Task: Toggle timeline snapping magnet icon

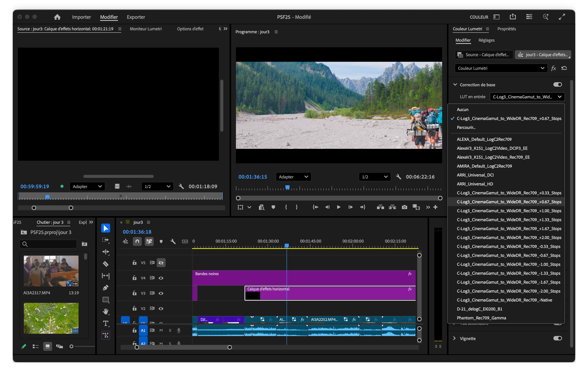Action: click(x=137, y=241)
